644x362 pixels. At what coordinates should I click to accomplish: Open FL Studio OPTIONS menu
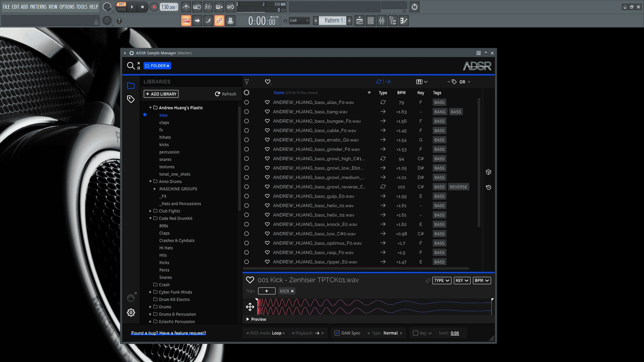pyautogui.click(x=67, y=7)
